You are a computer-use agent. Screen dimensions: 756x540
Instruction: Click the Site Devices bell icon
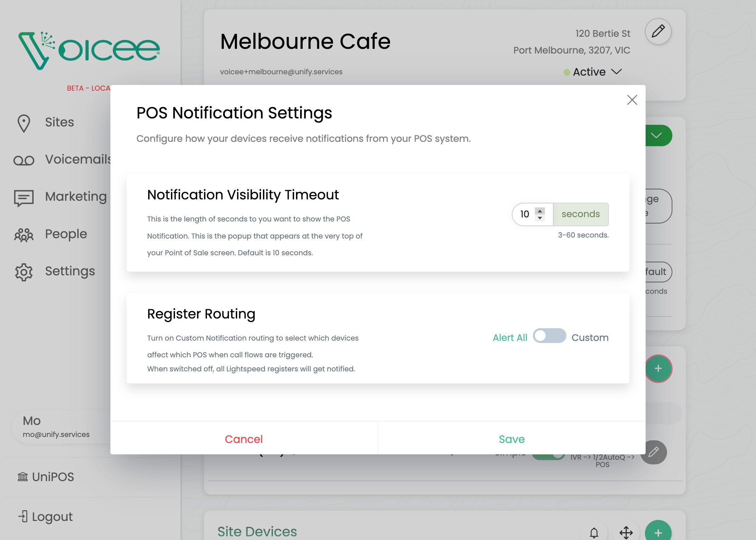[594, 532]
